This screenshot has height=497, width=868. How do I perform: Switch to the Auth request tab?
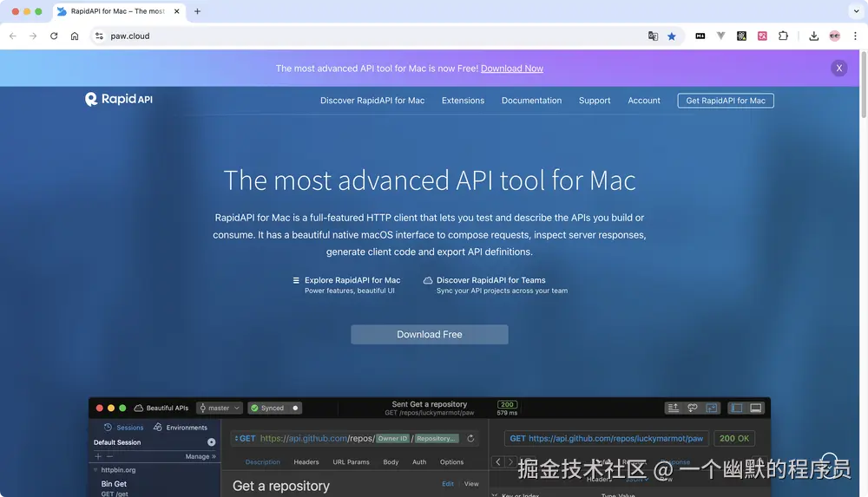[419, 461]
